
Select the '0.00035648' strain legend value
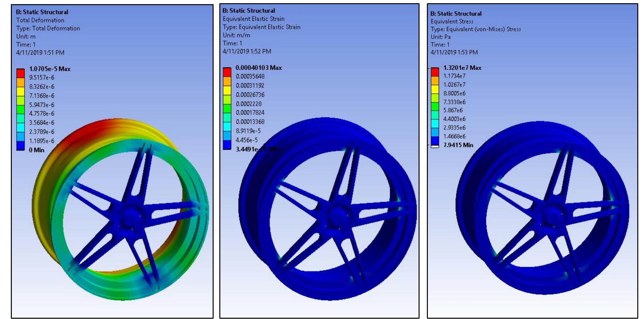(x=250, y=76)
